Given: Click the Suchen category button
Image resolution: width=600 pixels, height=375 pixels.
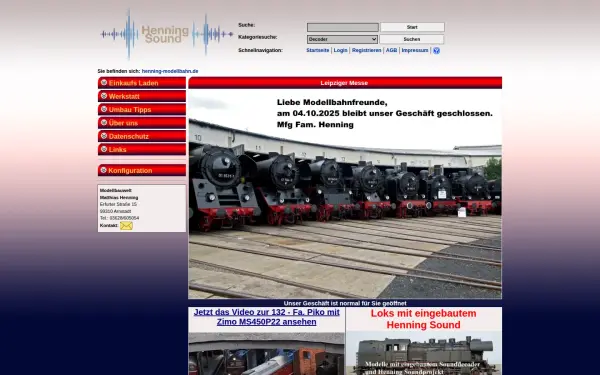Looking at the screenshot, I should pyautogui.click(x=412, y=39).
